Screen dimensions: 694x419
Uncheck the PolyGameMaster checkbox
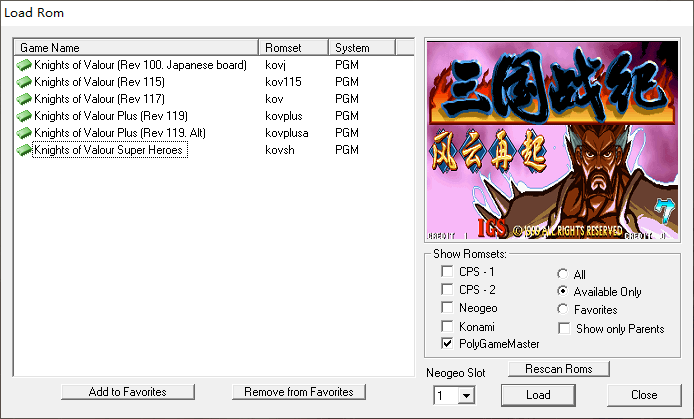[449, 344]
